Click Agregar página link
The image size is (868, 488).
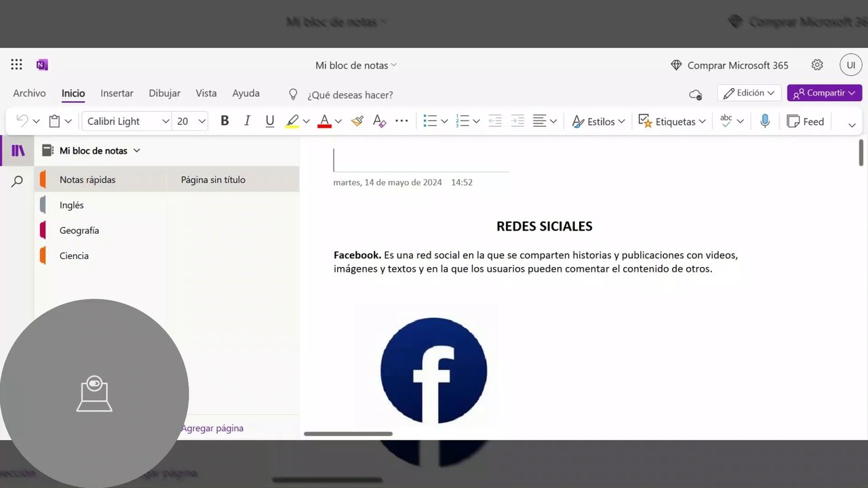coord(212,428)
